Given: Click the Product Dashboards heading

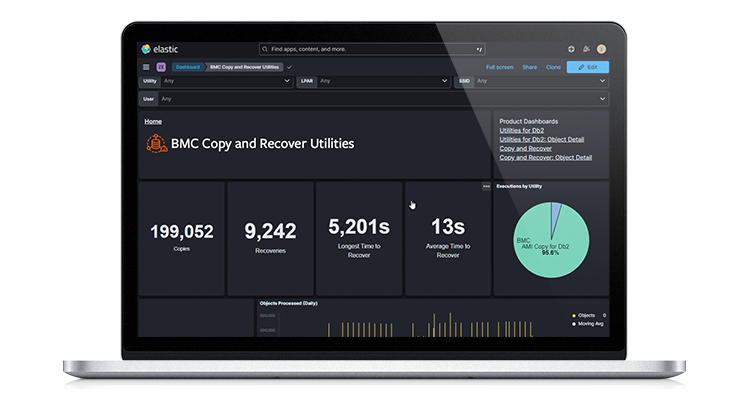Looking at the screenshot, I should [529, 122].
